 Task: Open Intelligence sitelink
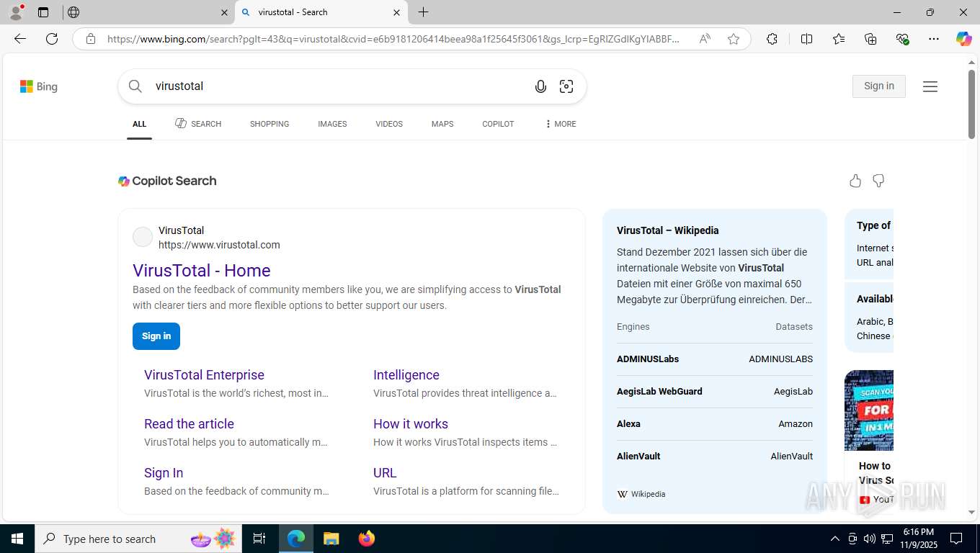point(406,375)
